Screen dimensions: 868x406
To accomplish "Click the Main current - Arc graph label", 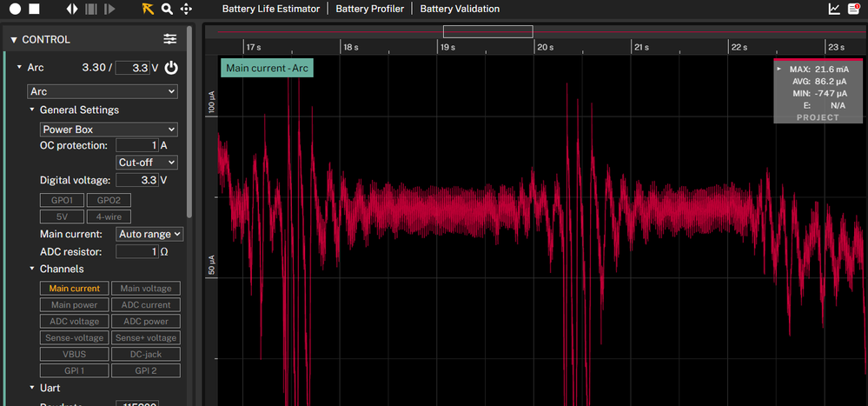I will point(267,68).
